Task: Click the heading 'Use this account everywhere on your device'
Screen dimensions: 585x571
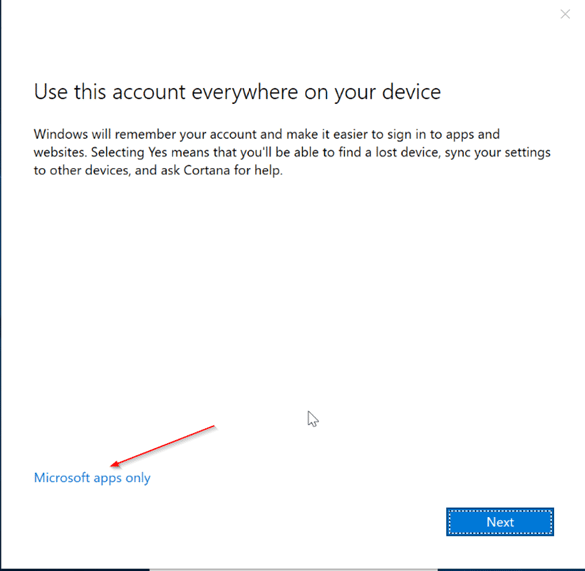Action: 237,92
